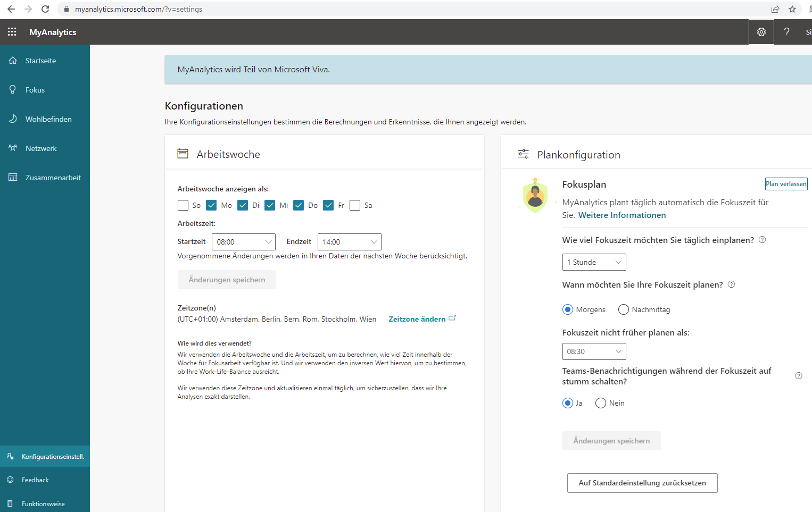Open the app launcher waffle icon
This screenshot has height=512, width=812.
(12, 32)
